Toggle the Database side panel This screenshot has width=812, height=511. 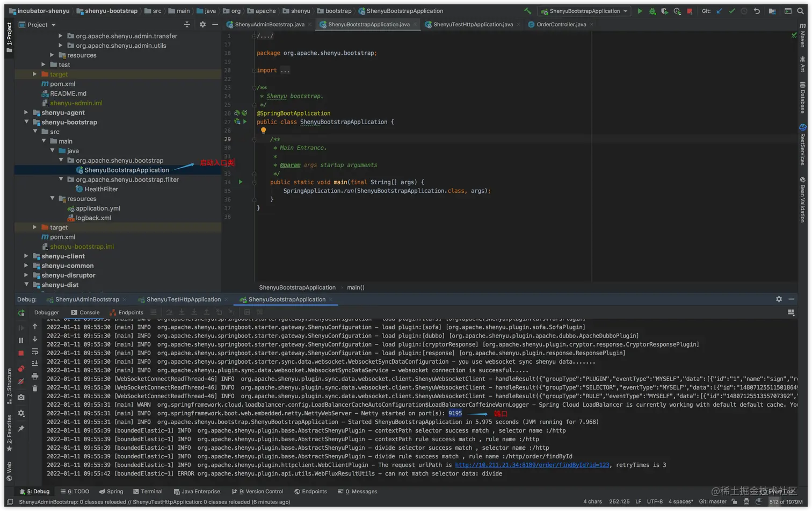[x=802, y=98]
